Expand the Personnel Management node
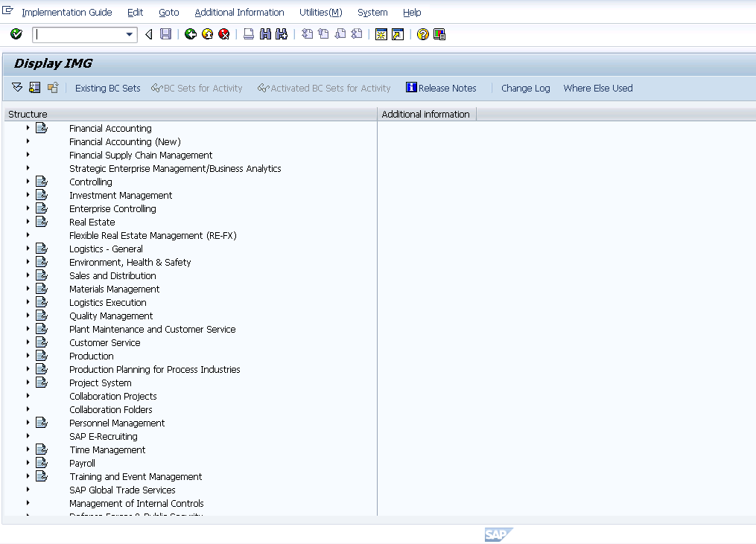This screenshot has width=756, height=544. coord(28,423)
